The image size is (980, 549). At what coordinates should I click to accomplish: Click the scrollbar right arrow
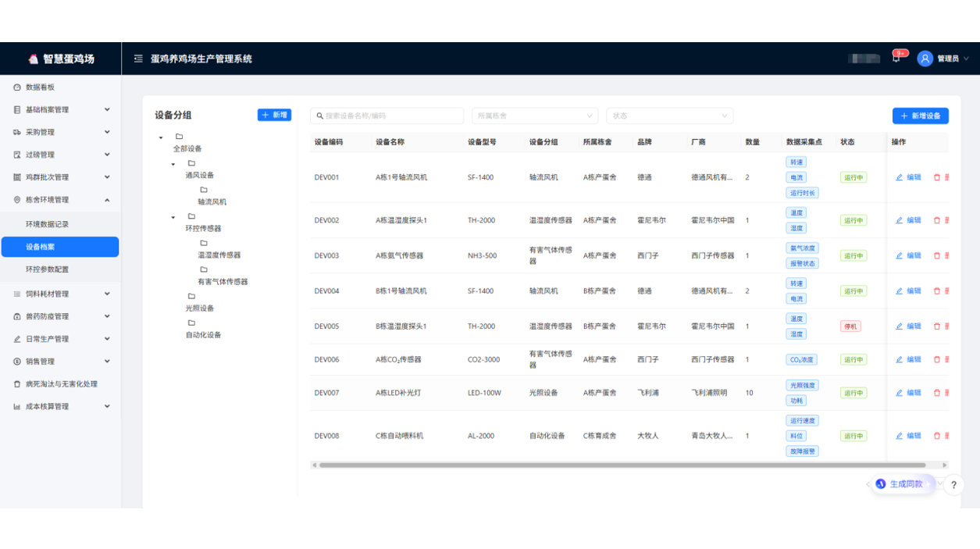point(945,465)
